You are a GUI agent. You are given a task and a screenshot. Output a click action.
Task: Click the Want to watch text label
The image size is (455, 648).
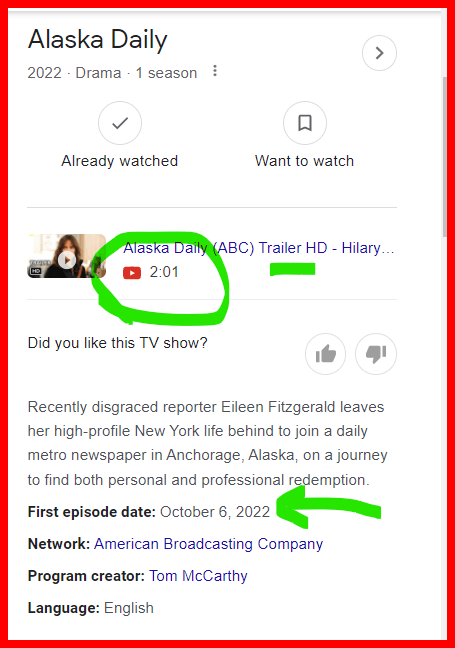point(305,161)
